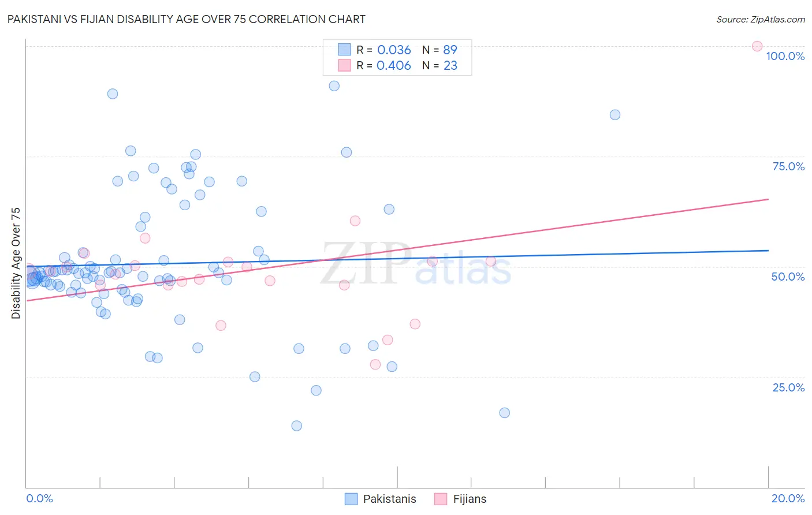Click the 0.0% x-axis label
This screenshot has height=515, width=812.
(40, 498)
